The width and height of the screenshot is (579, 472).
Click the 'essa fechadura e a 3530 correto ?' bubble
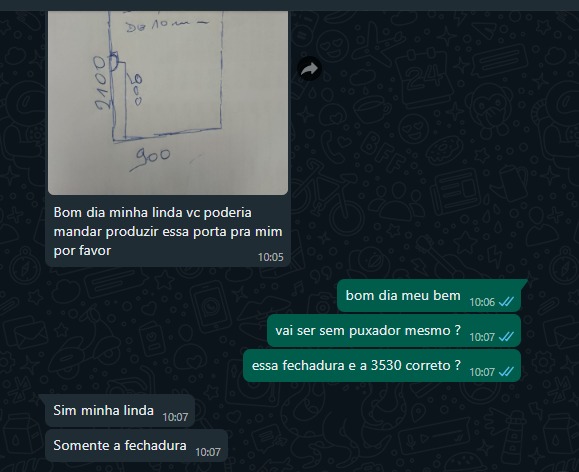(382, 366)
